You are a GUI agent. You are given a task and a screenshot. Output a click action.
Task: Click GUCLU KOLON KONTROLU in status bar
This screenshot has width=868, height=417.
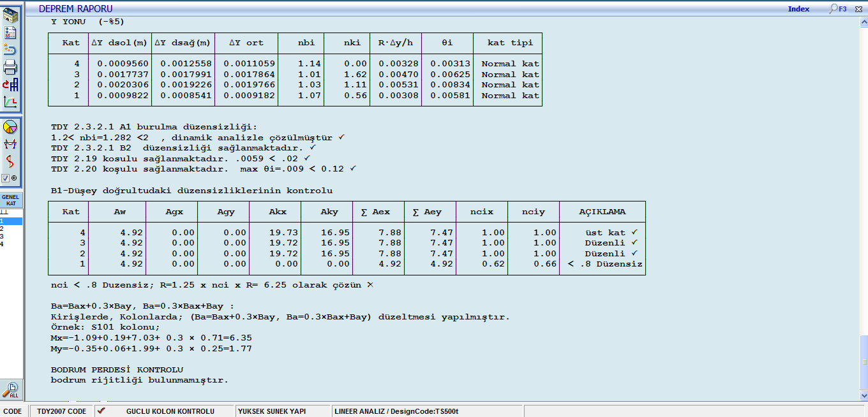click(170, 411)
